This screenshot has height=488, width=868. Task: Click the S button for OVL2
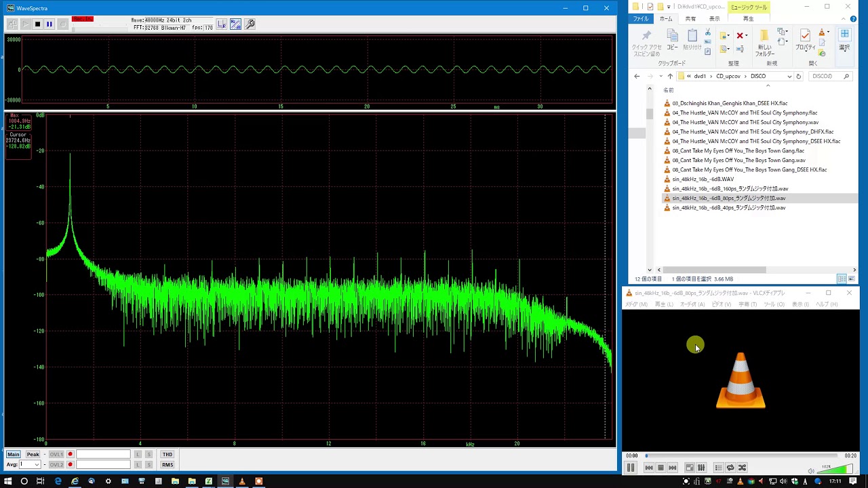pos(149,464)
